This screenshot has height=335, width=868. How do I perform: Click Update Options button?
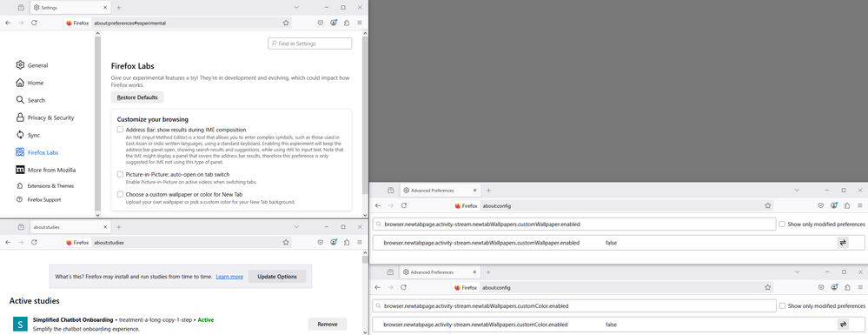[277, 276]
